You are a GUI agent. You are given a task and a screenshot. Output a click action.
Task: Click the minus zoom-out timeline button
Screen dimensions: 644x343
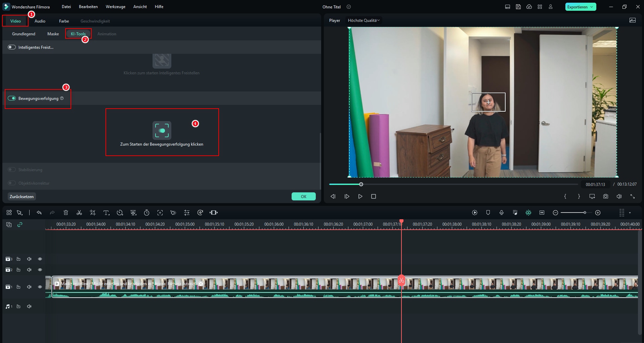(555, 213)
